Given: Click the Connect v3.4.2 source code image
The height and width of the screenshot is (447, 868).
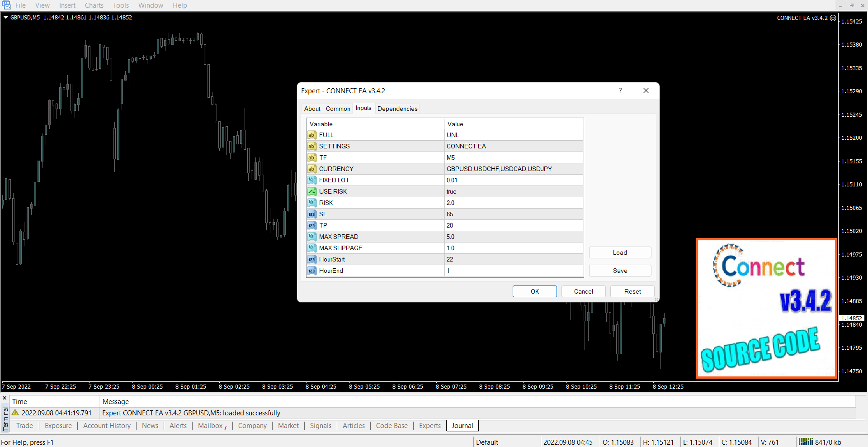Looking at the screenshot, I should click(x=766, y=308).
